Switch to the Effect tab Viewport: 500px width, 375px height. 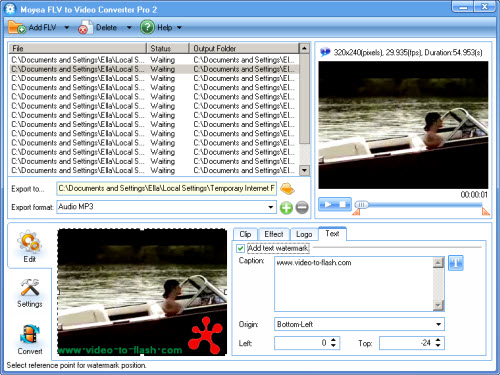pyautogui.click(x=274, y=234)
